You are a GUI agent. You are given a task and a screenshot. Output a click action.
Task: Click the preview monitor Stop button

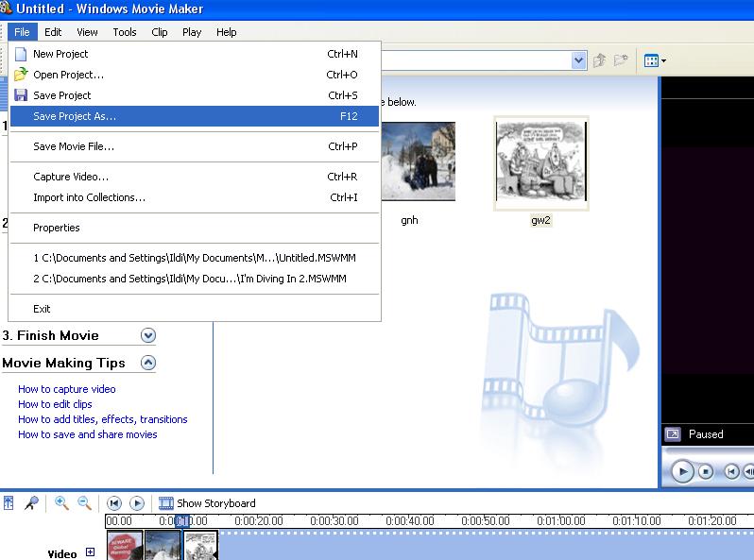click(x=706, y=472)
